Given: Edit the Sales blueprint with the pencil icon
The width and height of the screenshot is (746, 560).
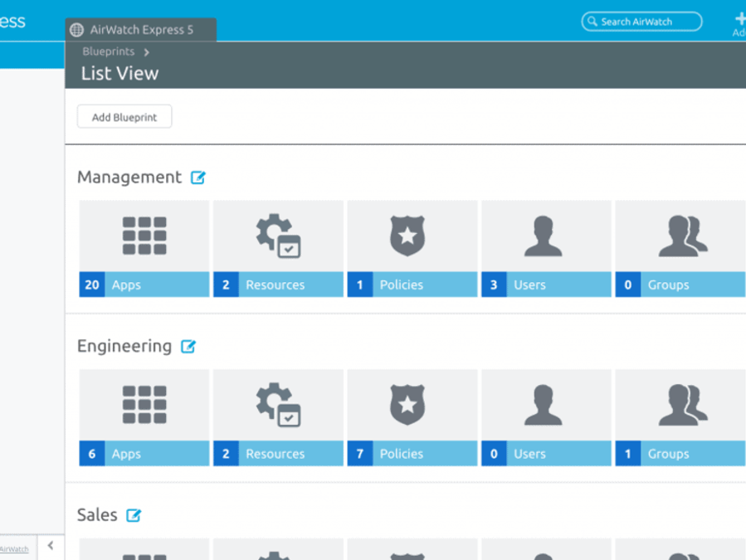Looking at the screenshot, I should tap(134, 515).
